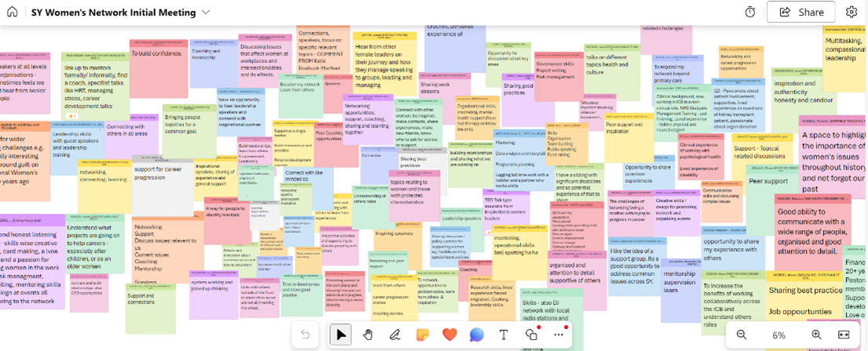868x351 pixels.
Task: Open more toolbar options (three dots)
Action: click(559, 335)
